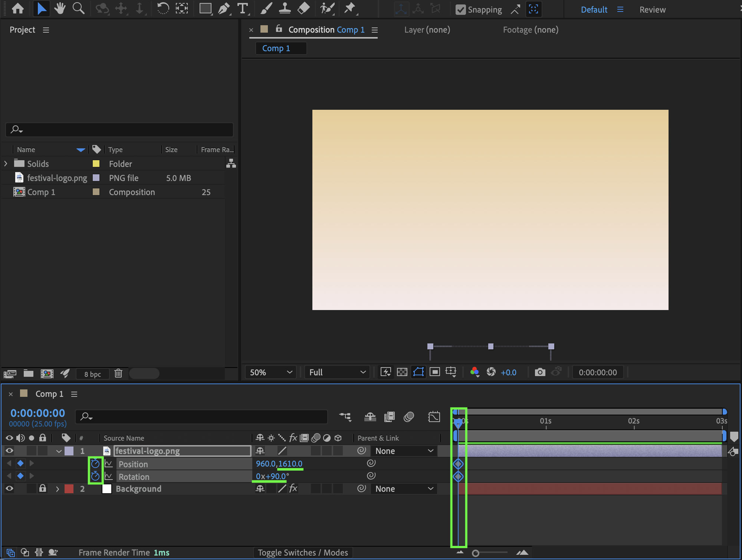Unlock the Background layer

coord(43,488)
